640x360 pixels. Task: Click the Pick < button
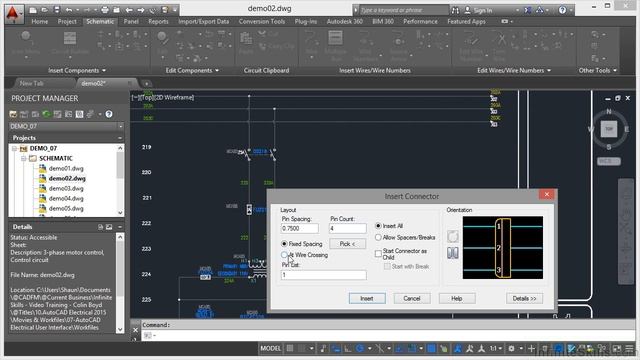347,244
